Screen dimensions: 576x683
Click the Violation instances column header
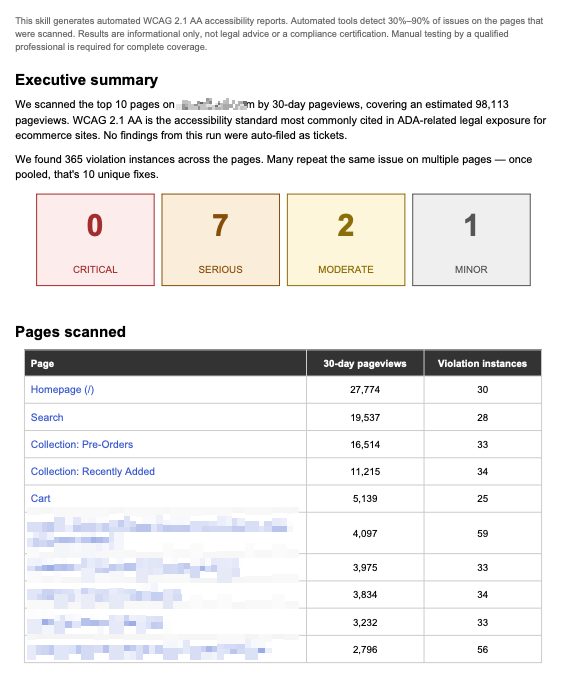pyautogui.click(x=483, y=363)
